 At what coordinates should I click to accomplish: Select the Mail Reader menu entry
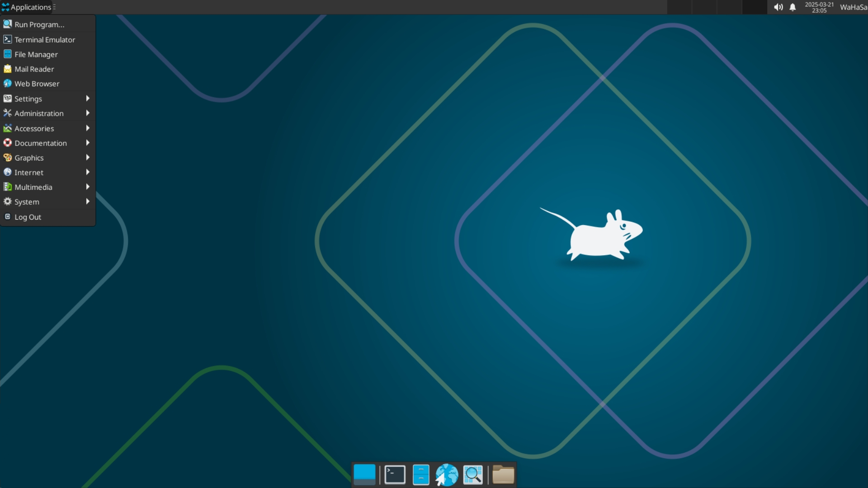[34, 69]
